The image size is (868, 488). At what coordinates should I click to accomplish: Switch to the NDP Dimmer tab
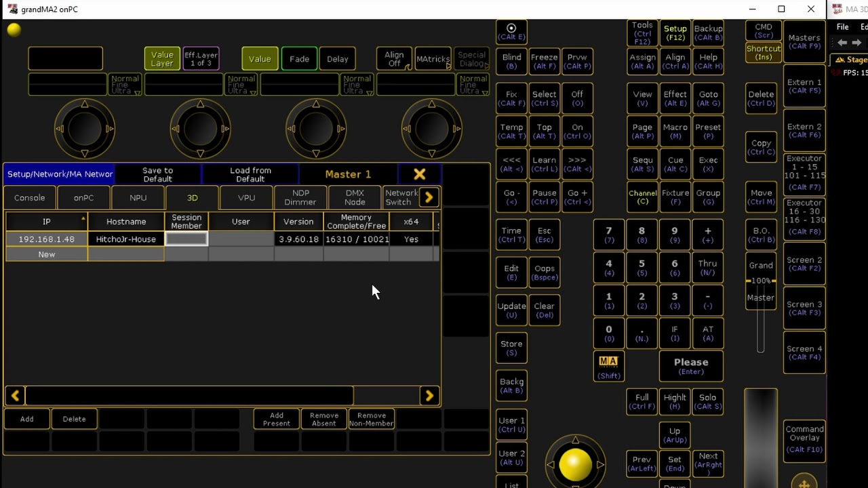[300, 198]
